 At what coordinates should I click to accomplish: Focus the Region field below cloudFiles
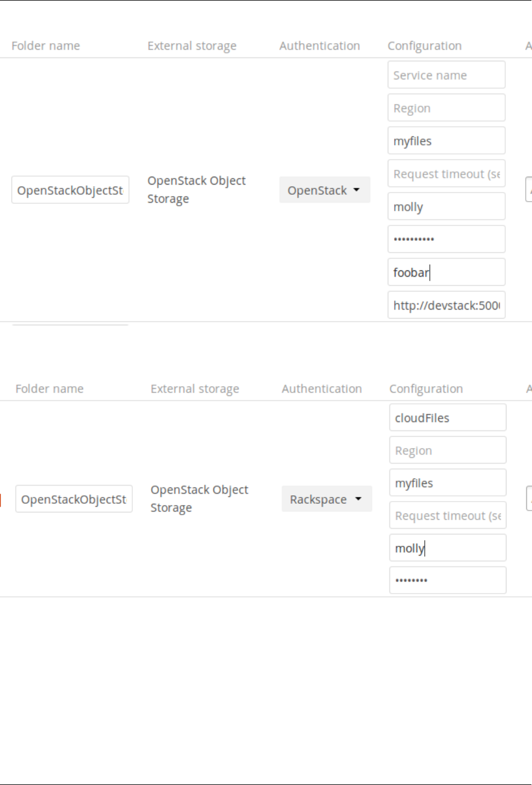447,450
